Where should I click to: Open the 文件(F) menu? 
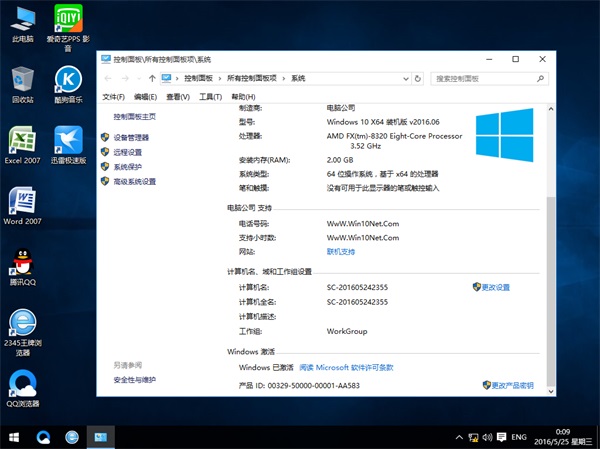113,97
